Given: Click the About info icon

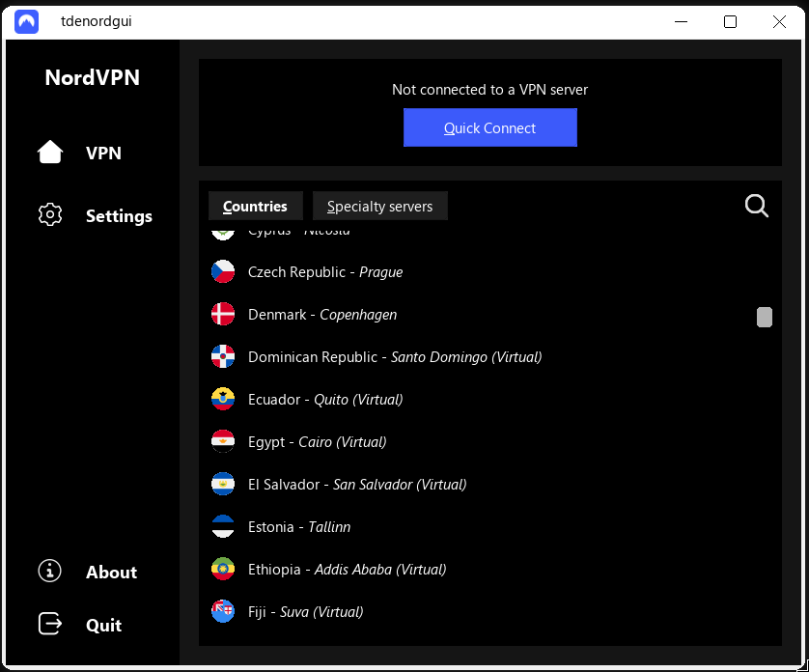Looking at the screenshot, I should pos(49,571).
